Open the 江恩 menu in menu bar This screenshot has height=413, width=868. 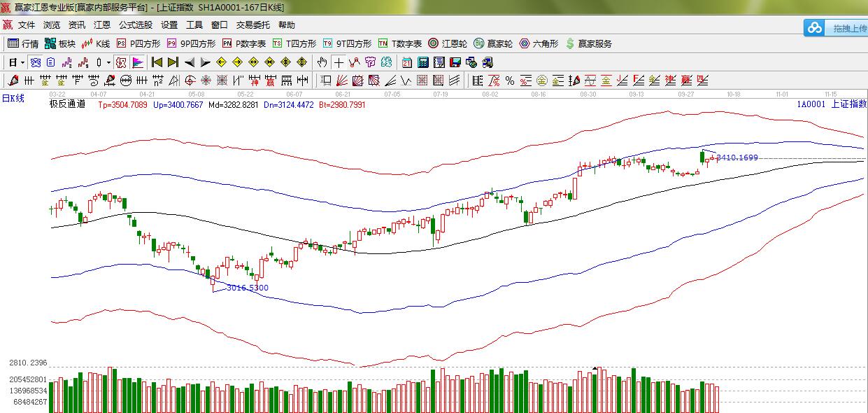coord(102,24)
